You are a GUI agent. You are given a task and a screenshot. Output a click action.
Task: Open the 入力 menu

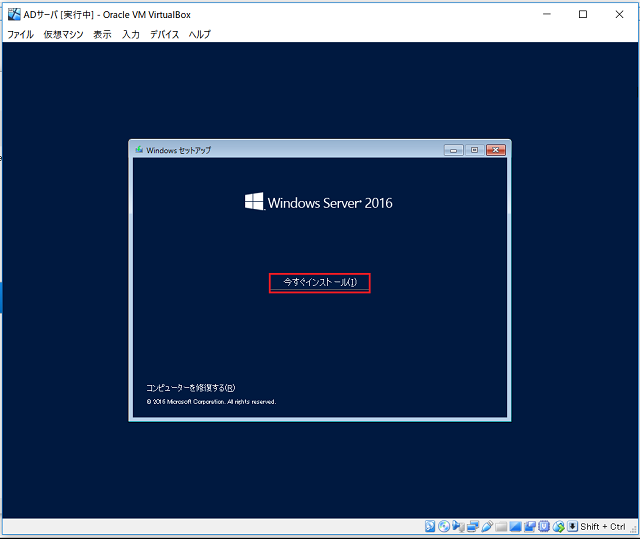[131, 34]
